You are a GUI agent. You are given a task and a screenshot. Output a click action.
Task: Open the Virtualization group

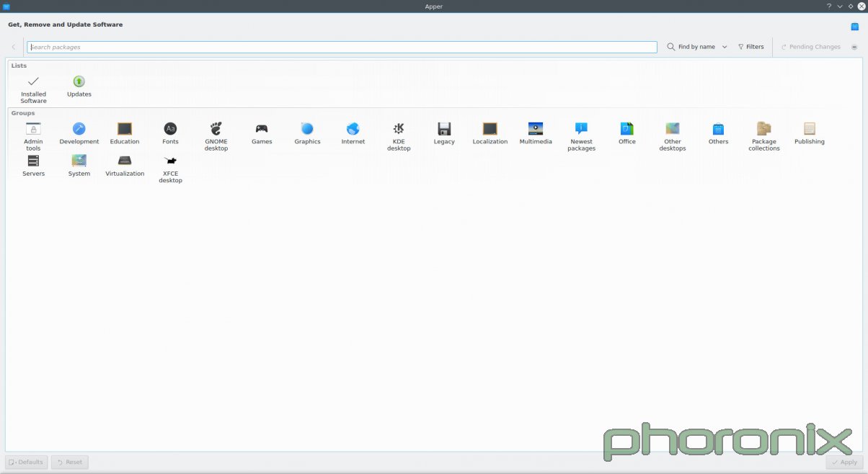point(125,166)
